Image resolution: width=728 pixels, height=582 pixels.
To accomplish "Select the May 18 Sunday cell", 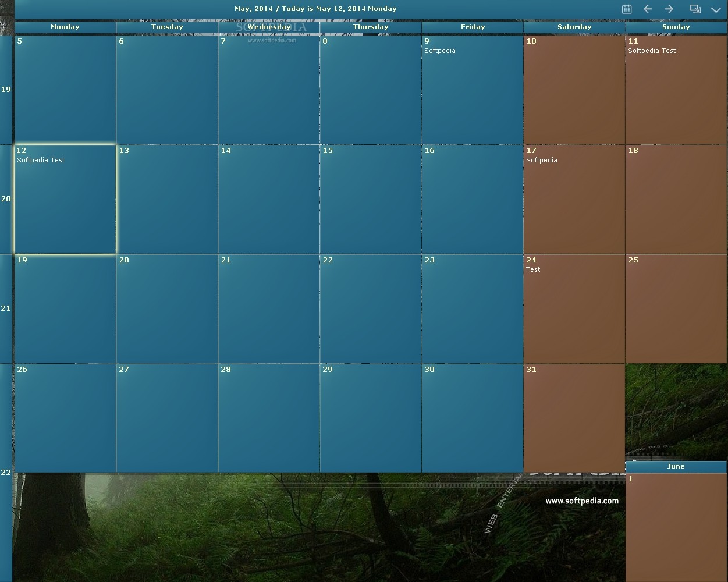I will pos(676,199).
